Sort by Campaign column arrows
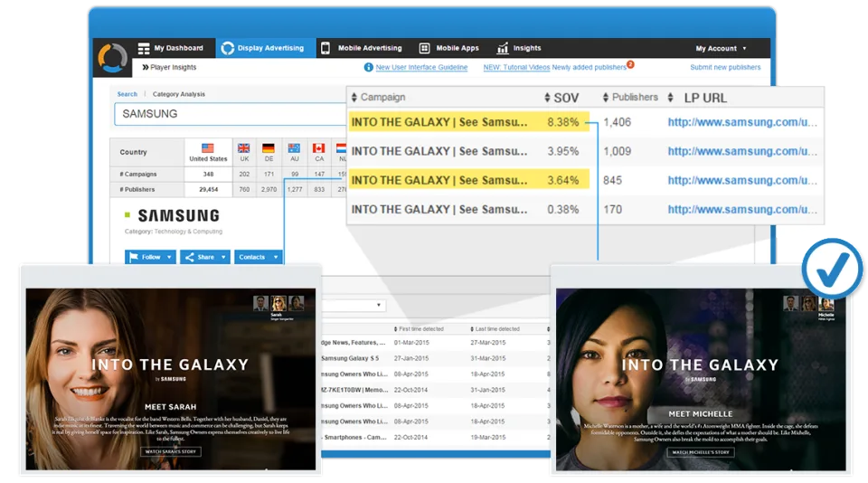 point(354,98)
